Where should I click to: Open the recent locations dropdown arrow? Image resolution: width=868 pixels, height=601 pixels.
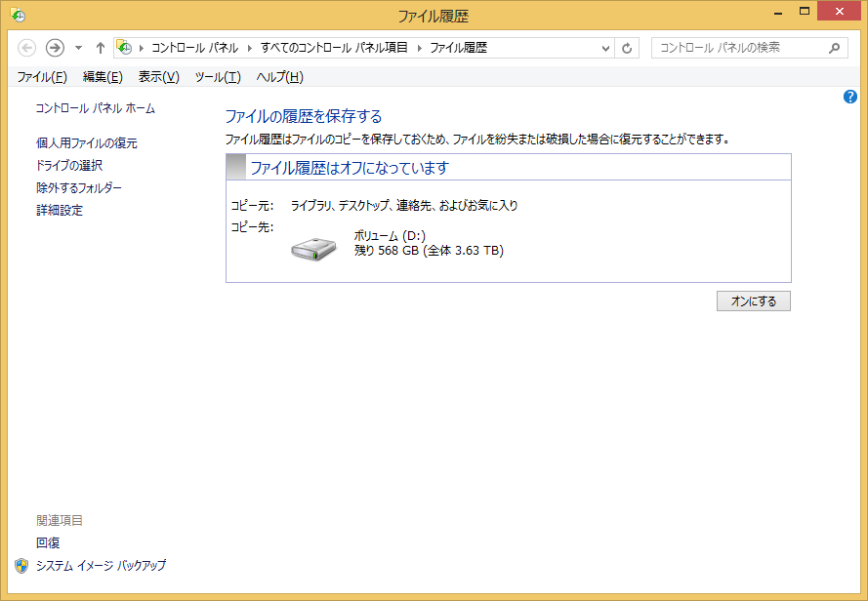pyautogui.click(x=78, y=48)
